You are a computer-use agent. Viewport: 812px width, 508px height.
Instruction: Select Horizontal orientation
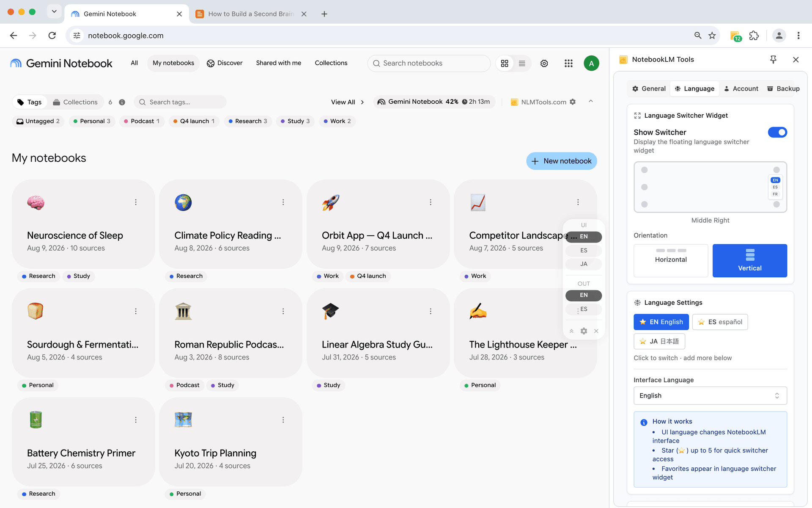coord(671,261)
